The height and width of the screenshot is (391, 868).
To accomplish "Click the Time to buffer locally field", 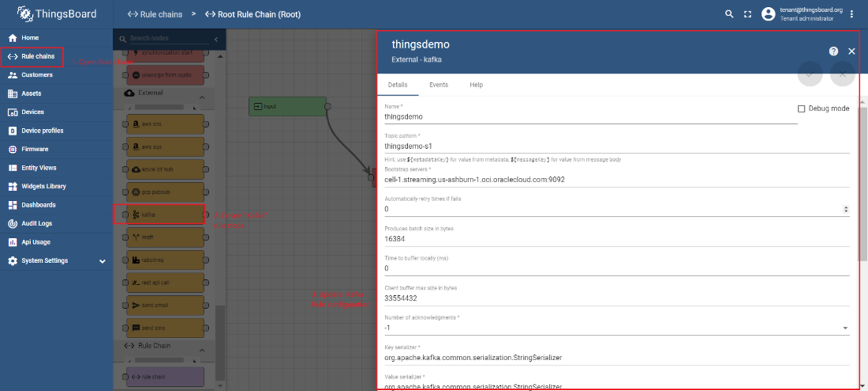I will pos(617,268).
